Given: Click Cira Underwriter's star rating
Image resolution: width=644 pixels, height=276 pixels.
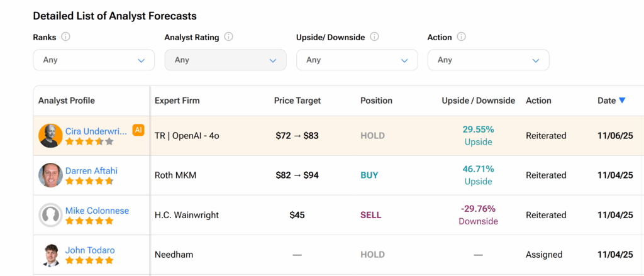Looking at the screenshot, I should (89, 141).
